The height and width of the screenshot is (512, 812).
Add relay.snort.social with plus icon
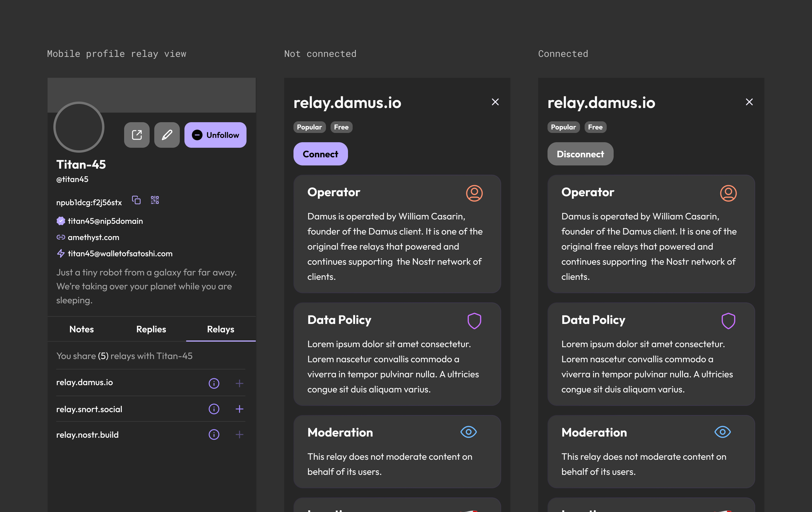click(x=240, y=409)
